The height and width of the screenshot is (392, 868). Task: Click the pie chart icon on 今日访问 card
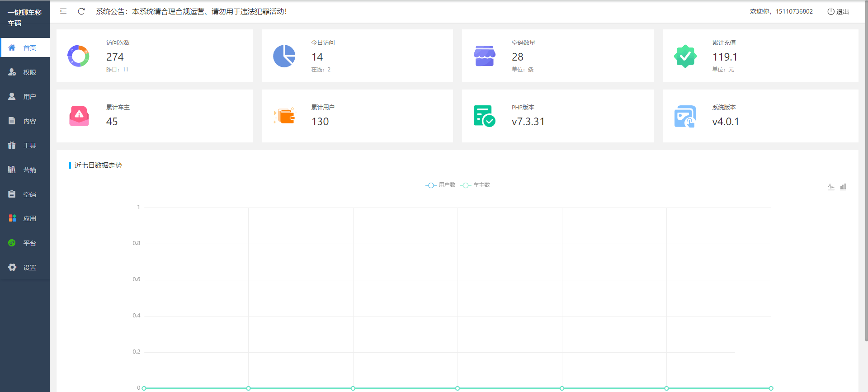click(284, 56)
